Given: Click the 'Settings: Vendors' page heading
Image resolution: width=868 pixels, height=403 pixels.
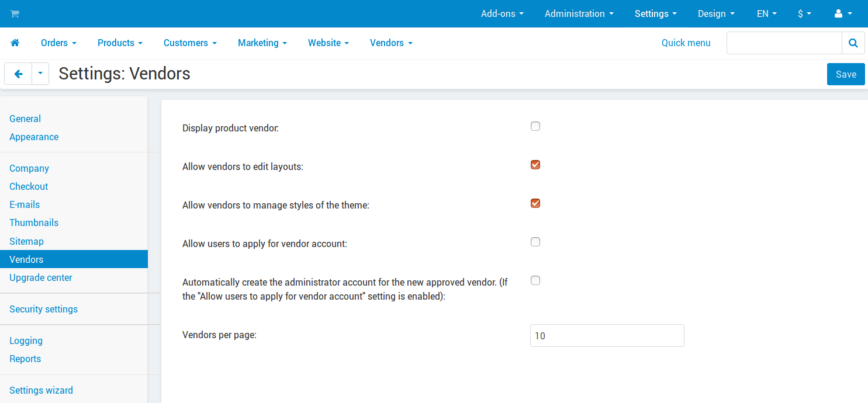Looking at the screenshot, I should pyautogui.click(x=125, y=74).
